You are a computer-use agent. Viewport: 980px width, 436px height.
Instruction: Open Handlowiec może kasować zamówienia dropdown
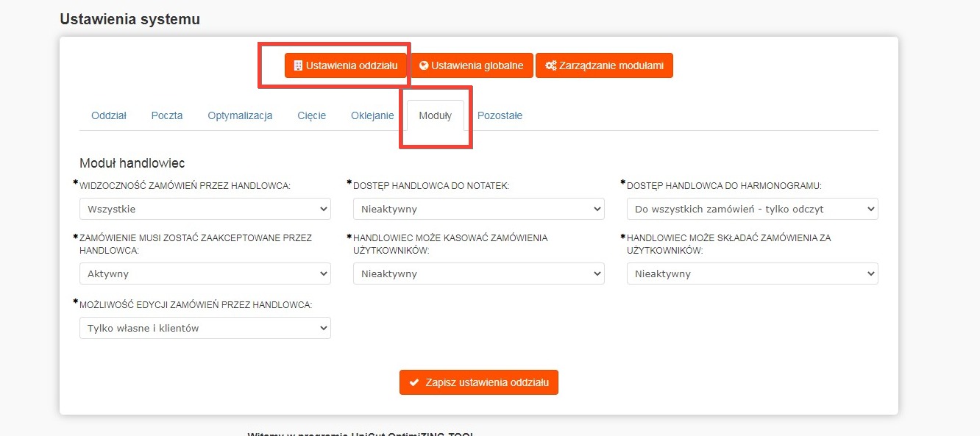pyautogui.click(x=478, y=274)
